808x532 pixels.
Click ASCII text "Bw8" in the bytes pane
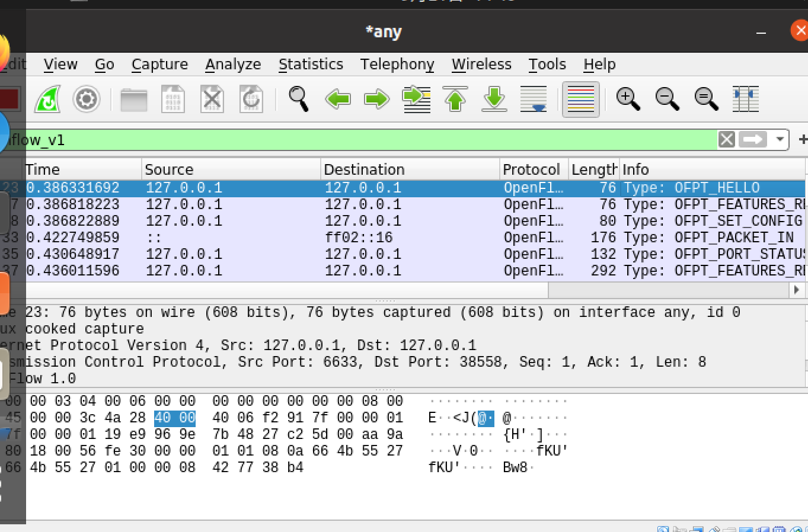point(515,467)
